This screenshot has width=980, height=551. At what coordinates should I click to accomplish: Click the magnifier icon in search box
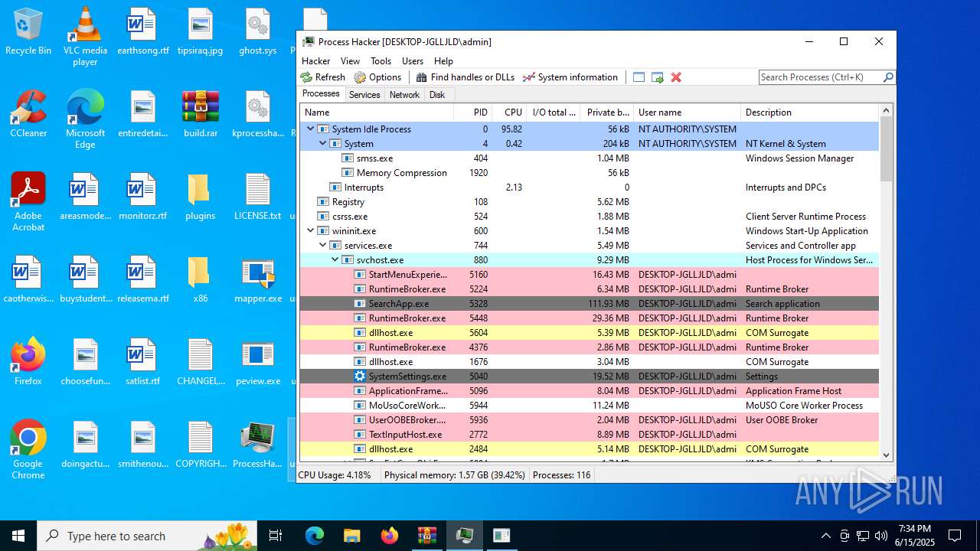[888, 77]
